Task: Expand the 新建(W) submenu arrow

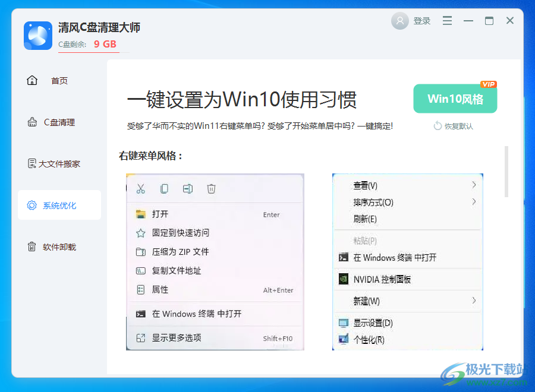Action: click(x=474, y=301)
